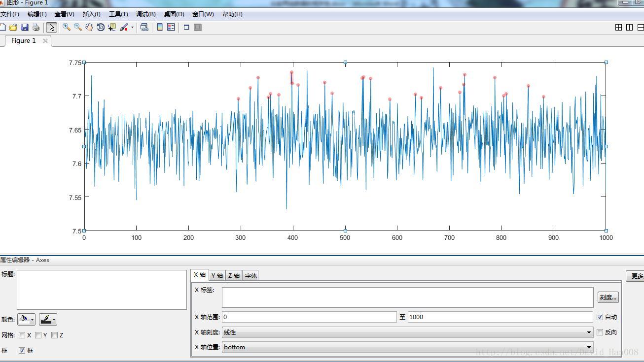Uncheck the 自动 auto range checkbox

tap(600, 317)
